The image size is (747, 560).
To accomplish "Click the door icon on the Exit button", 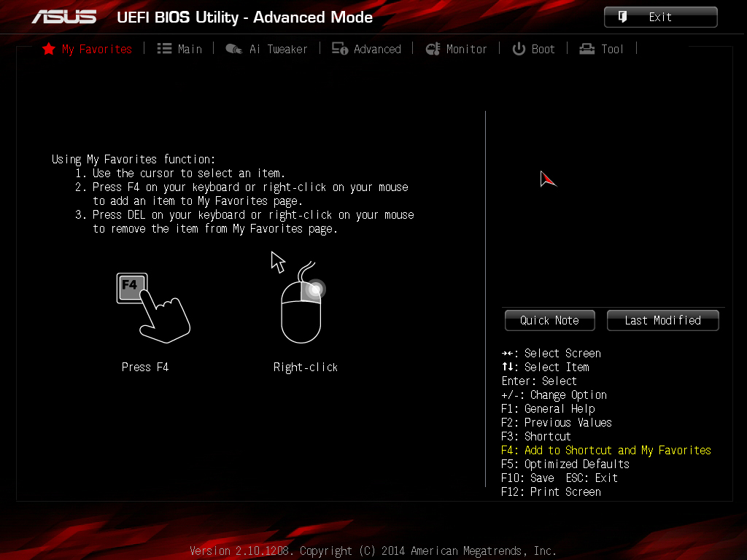I will point(622,17).
